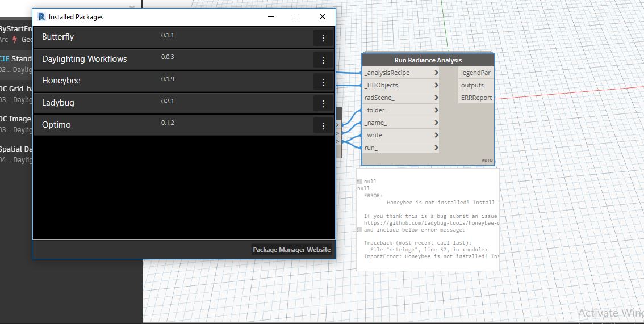This screenshot has height=324, width=644.
Task: Open options menu for Ladybug package
Action: (323, 104)
